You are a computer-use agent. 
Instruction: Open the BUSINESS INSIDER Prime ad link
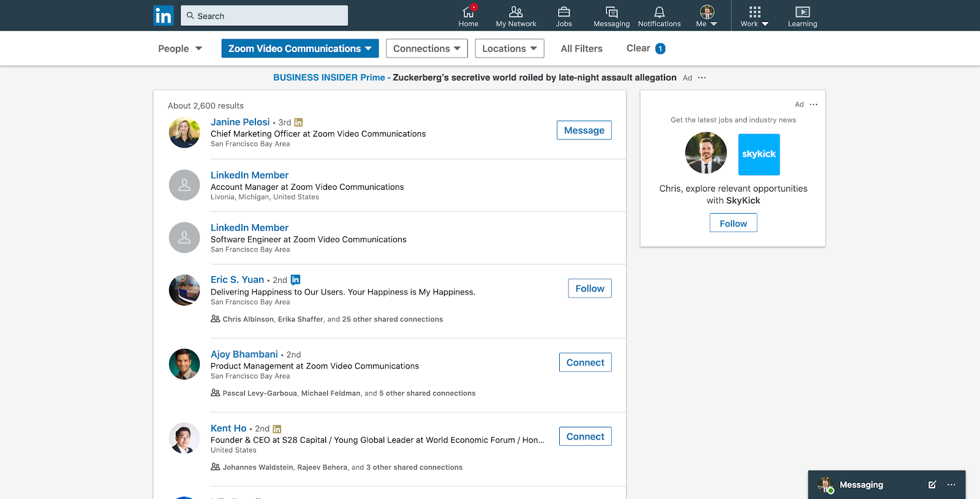[475, 78]
